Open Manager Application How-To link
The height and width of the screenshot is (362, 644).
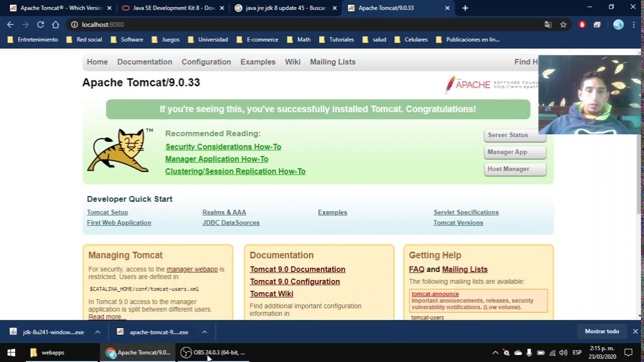216,159
